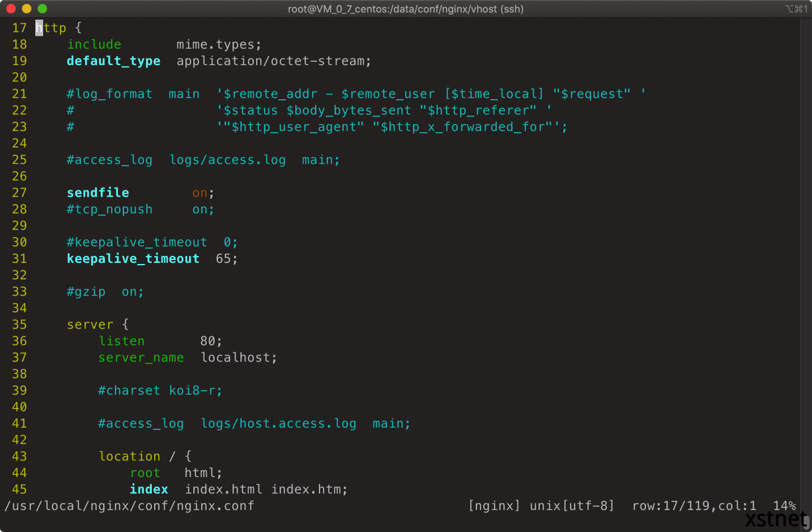Click 'localhost;' value on line 37
This screenshot has height=532, width=812.
239,358
